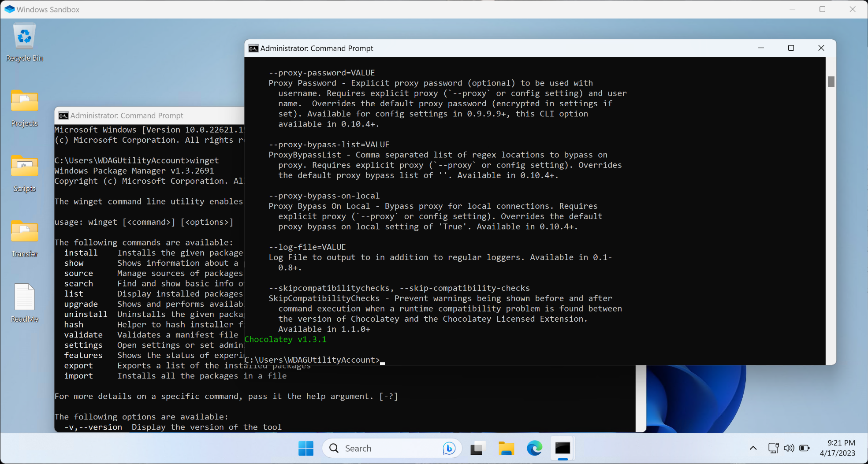The width and height of the screenshot is (868, 464).
Task: Click 'settings' command in background window
Action: [83, 345]
